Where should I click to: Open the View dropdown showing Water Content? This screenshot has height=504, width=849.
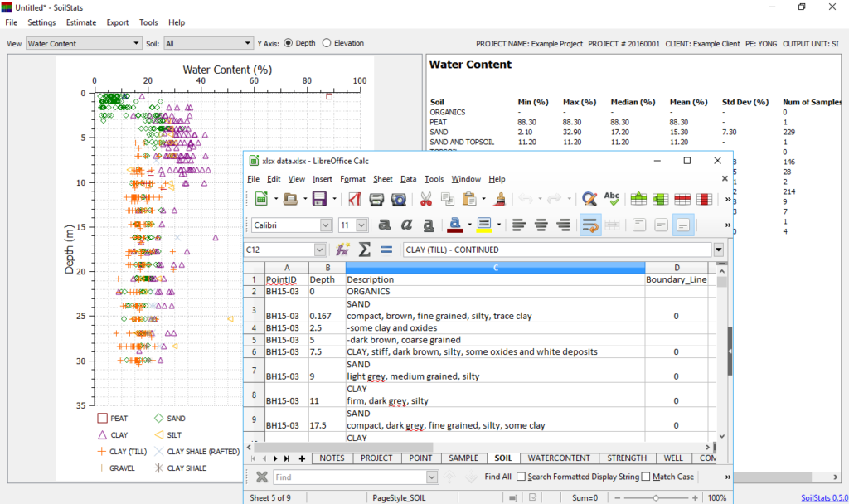84,43
